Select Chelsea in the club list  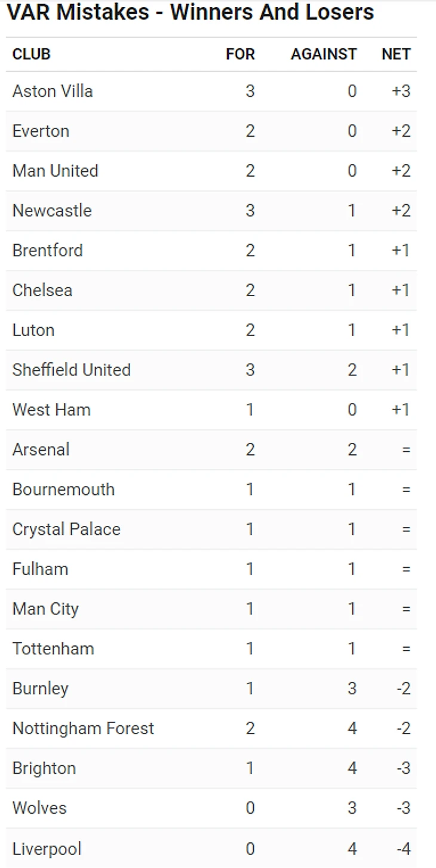point(42,290)
